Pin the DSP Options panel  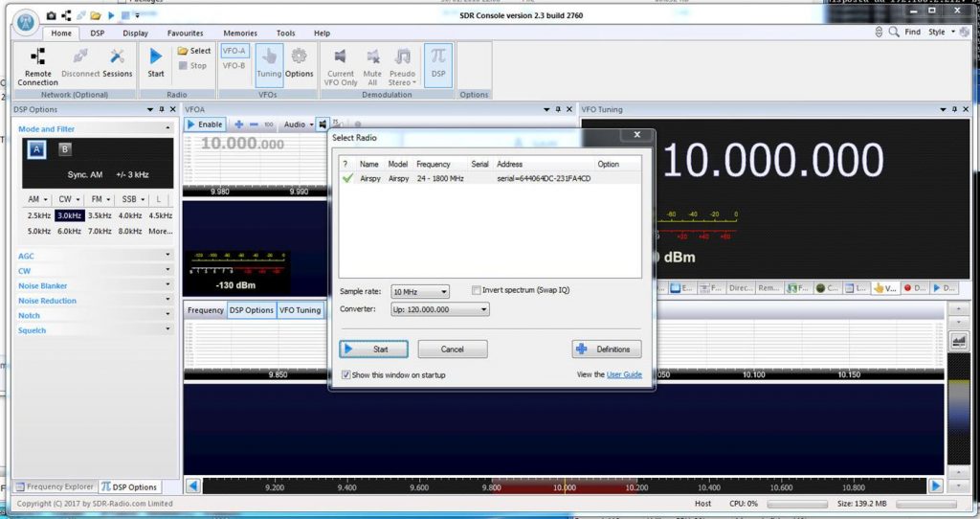click(x=161, y=109)
